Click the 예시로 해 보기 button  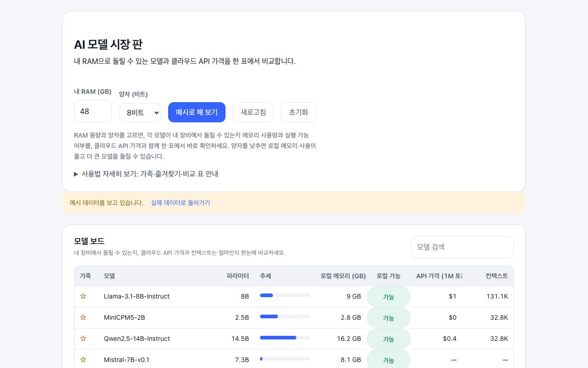[197, 112]
